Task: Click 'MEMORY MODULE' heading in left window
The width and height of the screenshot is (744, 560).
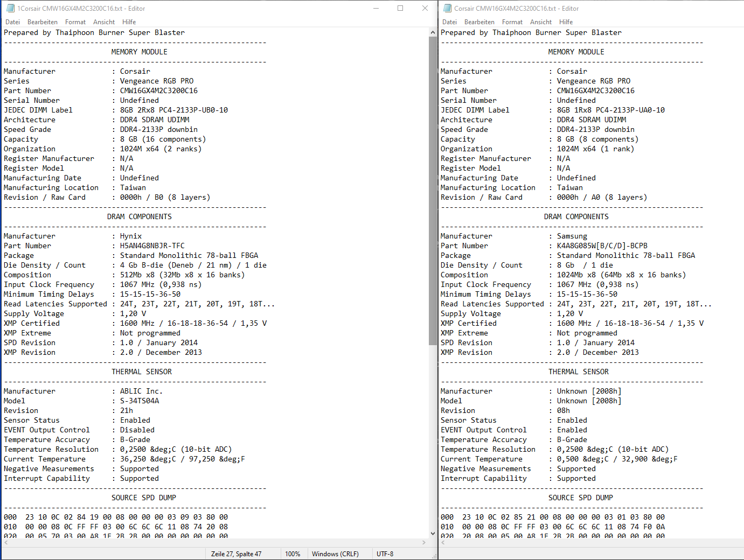Action: [140, 52]
